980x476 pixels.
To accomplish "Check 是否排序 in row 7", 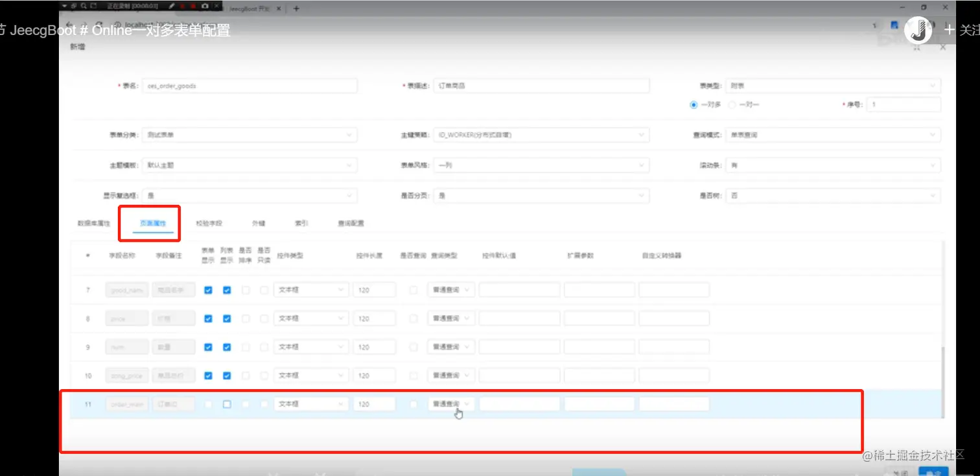I will [246, 290].
